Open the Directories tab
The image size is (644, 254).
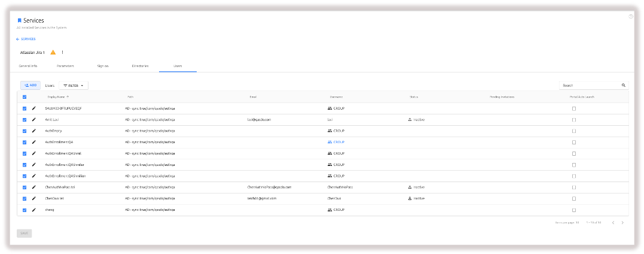point(140,66)
